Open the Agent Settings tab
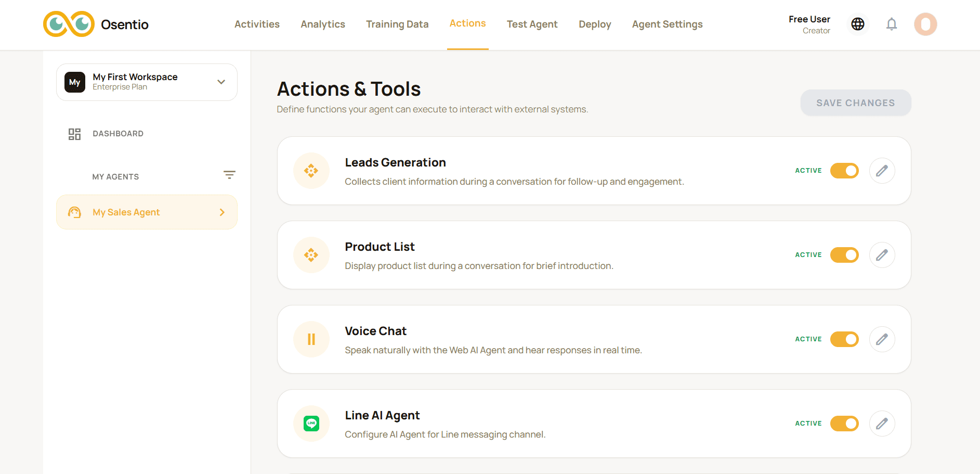 click(x=668, y=24)
